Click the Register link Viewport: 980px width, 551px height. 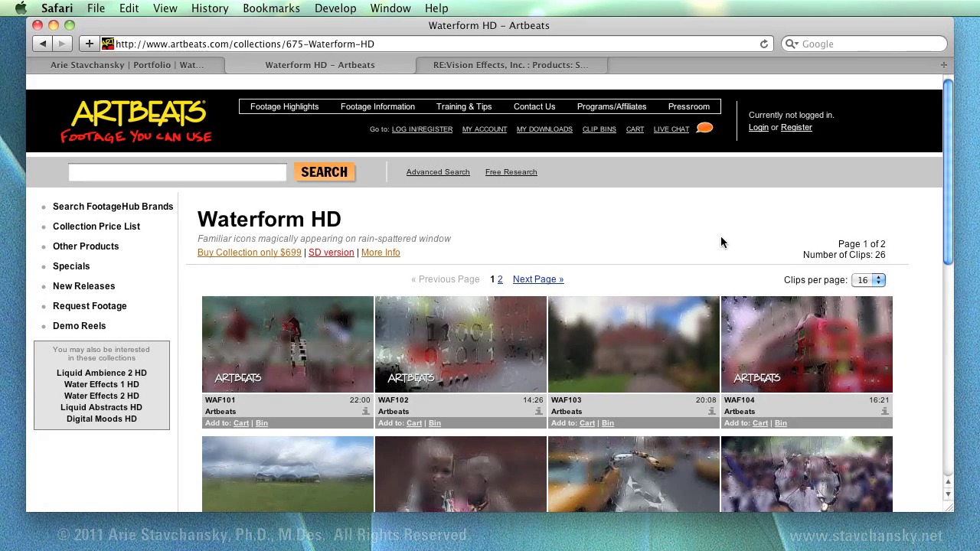coord(796,128)
